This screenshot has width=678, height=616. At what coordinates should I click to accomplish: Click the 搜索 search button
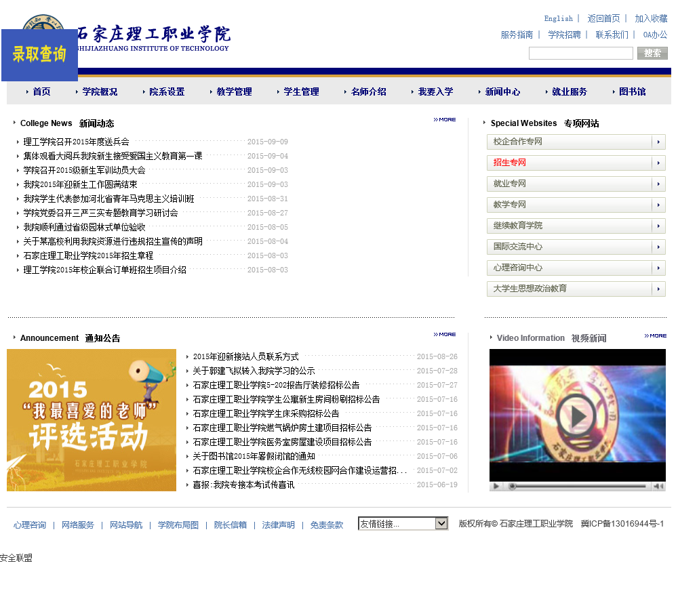point(652,53)
